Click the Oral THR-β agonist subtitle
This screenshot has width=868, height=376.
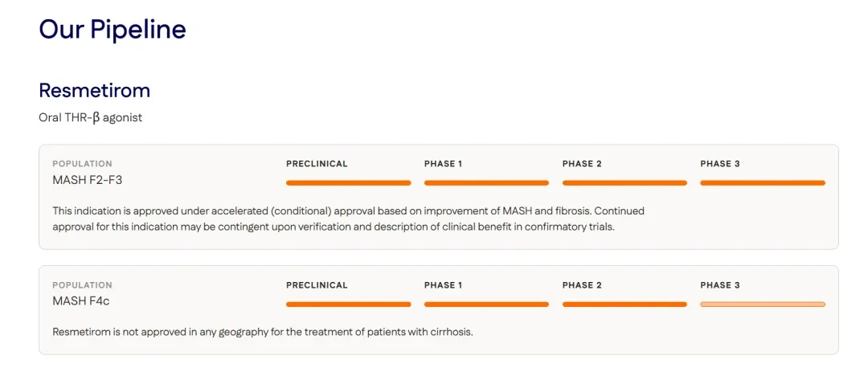click(x=91, y=118)
